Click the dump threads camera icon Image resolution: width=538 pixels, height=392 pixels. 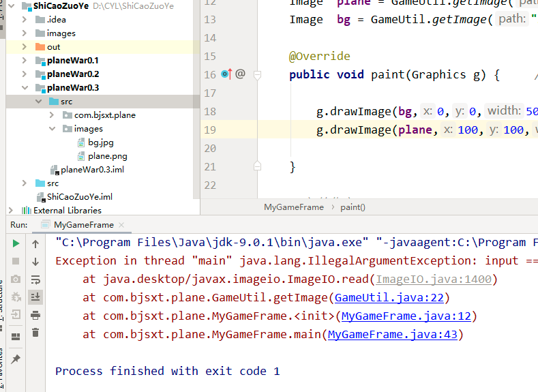[16, 279]
